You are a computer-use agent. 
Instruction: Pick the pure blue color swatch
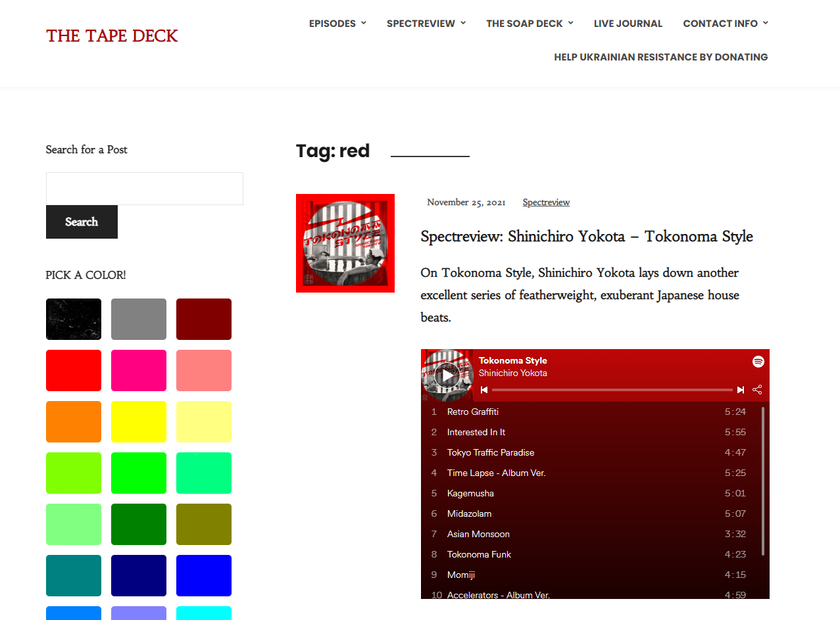pos(204,576)
